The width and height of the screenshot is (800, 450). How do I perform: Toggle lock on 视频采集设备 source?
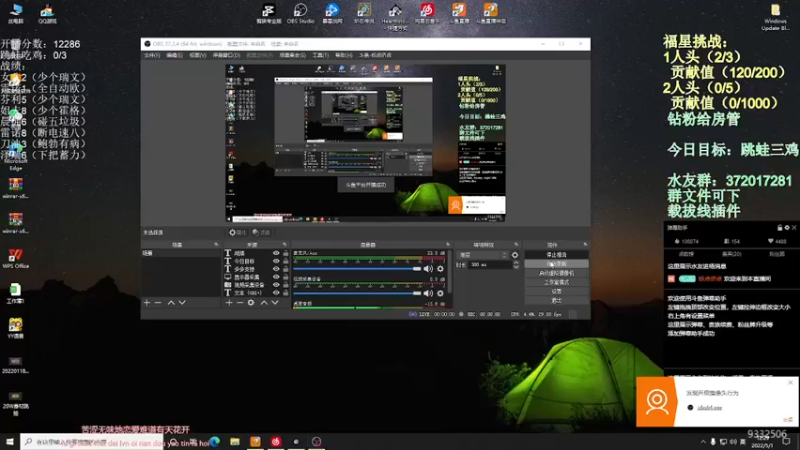[286, 285]
